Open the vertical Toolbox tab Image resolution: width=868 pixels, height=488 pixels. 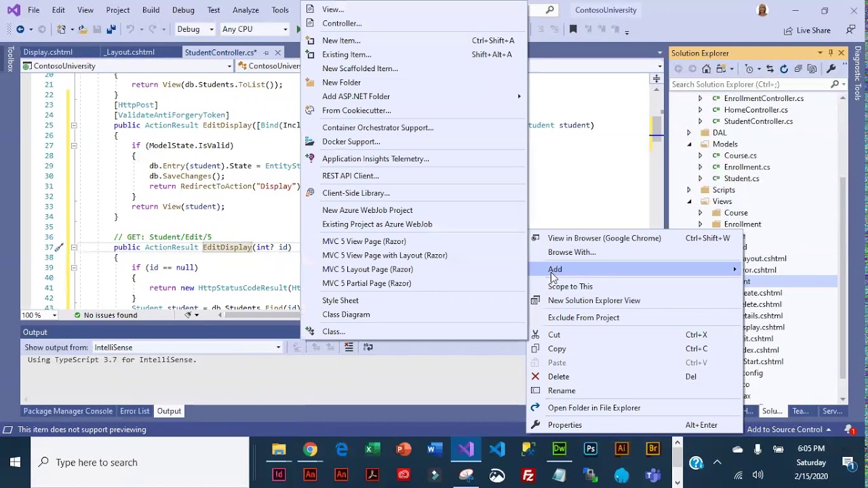(10, 59)
